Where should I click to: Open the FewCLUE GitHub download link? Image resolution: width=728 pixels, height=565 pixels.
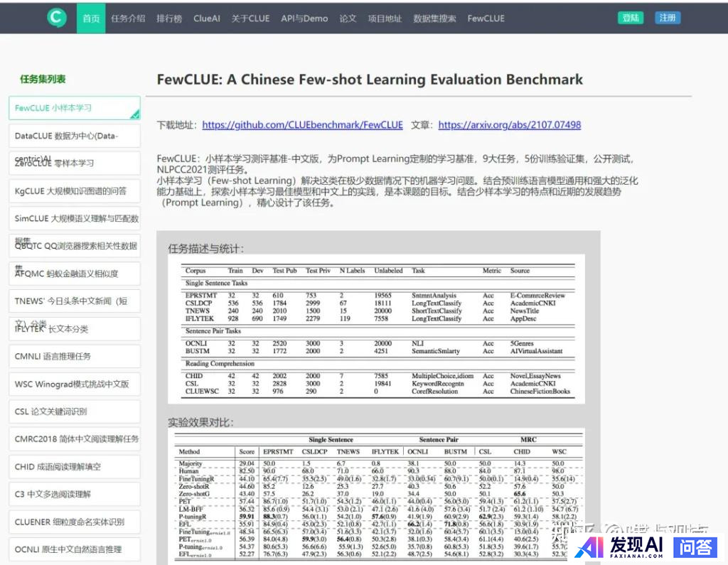[302, 125]
